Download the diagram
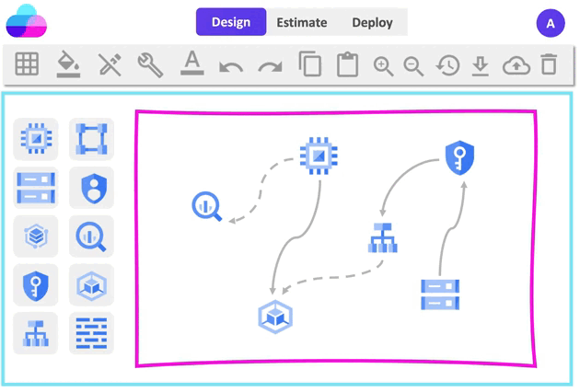 tap(481, 66)
